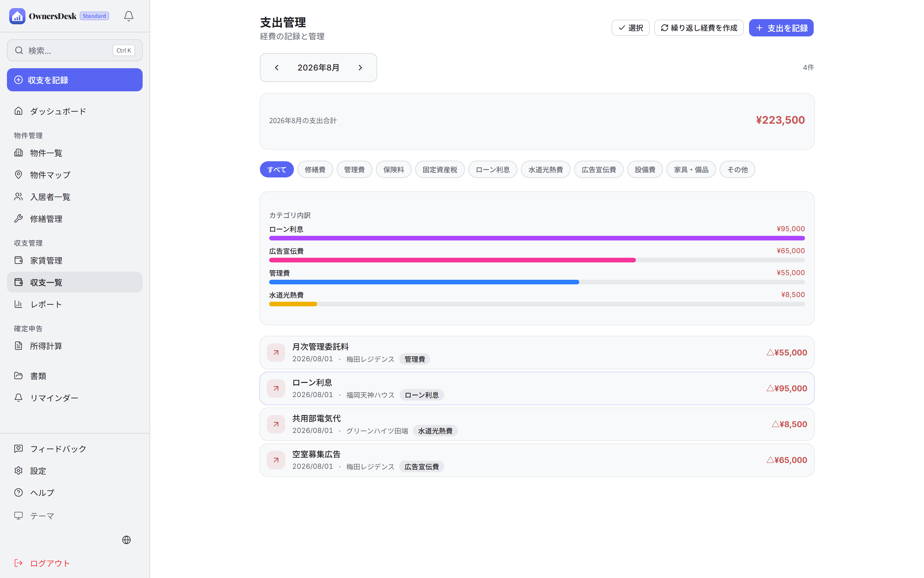Screen dimensions: 924x578
Task: Open 入居者一覧 page
Action: tap(75, 197)
